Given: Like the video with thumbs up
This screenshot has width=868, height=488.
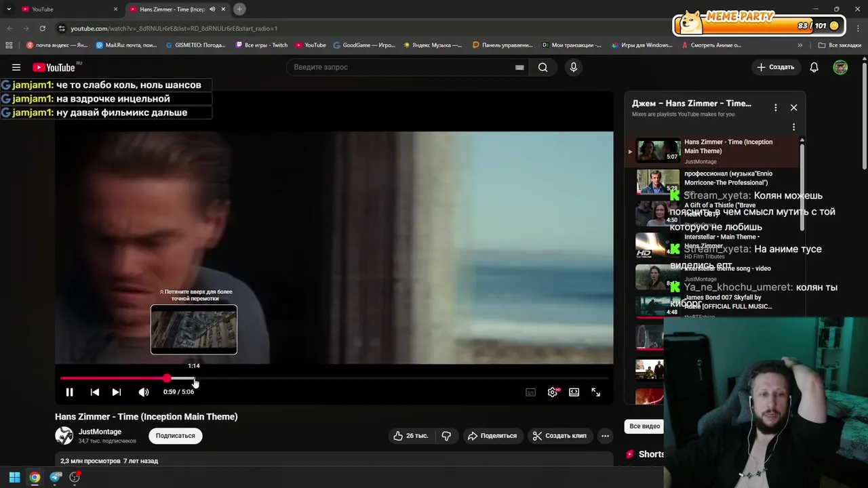Looking at the screenshot, I should pyautogui.click(x=410, y=436).
